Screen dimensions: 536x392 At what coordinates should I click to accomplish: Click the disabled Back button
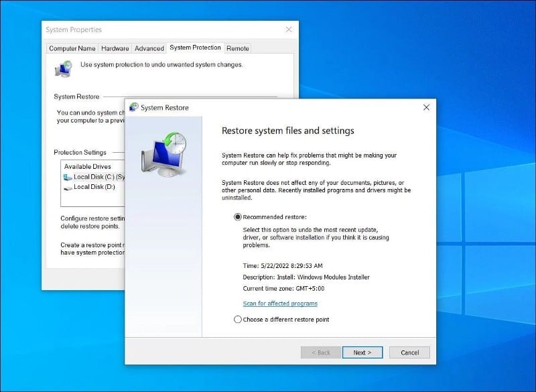[x=320, y=352]
